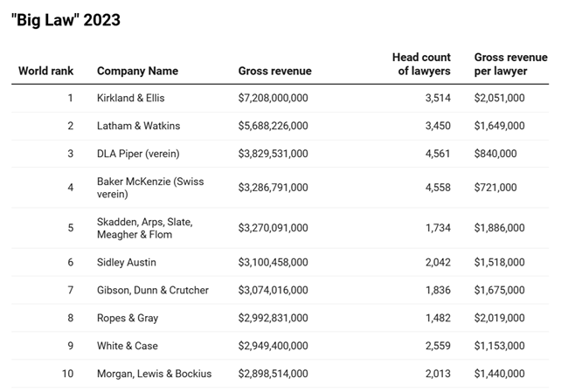
Task: Click the $2,019,000 revenue per lawyer value
Action: point(499,318)
